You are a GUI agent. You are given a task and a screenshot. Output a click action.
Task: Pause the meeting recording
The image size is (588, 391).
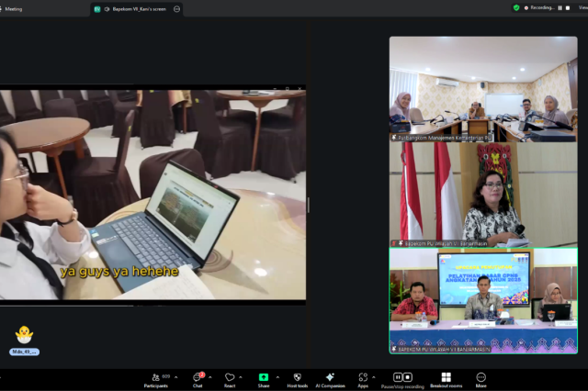click(398, 377)
